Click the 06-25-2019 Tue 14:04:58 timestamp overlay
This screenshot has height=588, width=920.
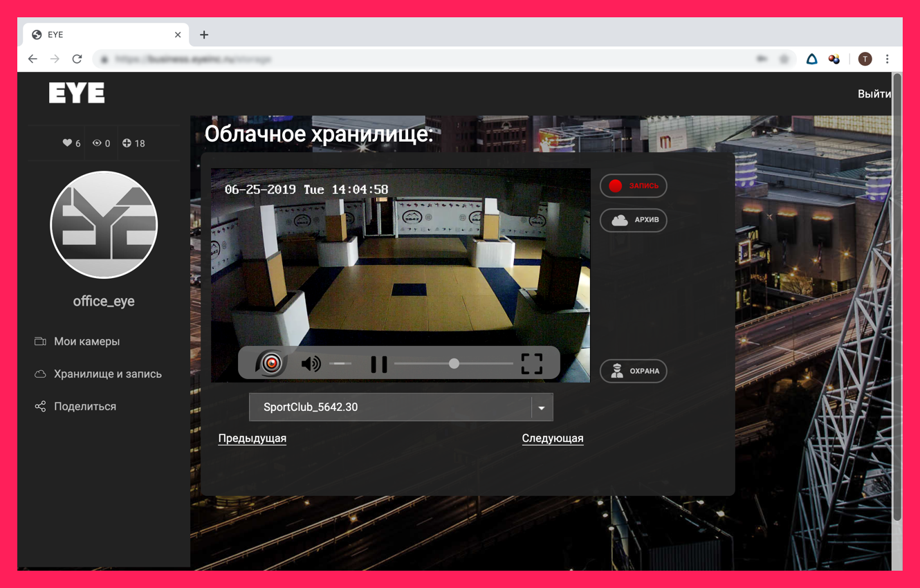[x=306, y=190]
